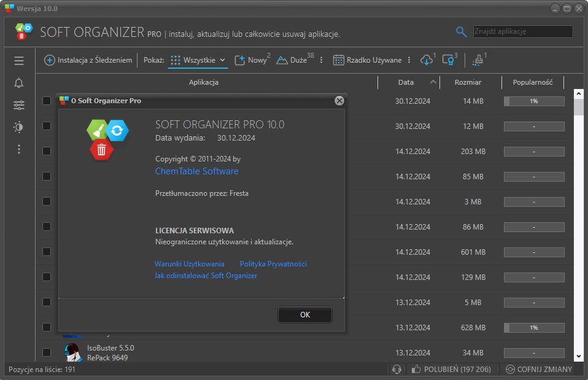Close the O Soft Organizer Pro dialog
Viewport: 588px width, 380px height.
[x=339, y=101]
